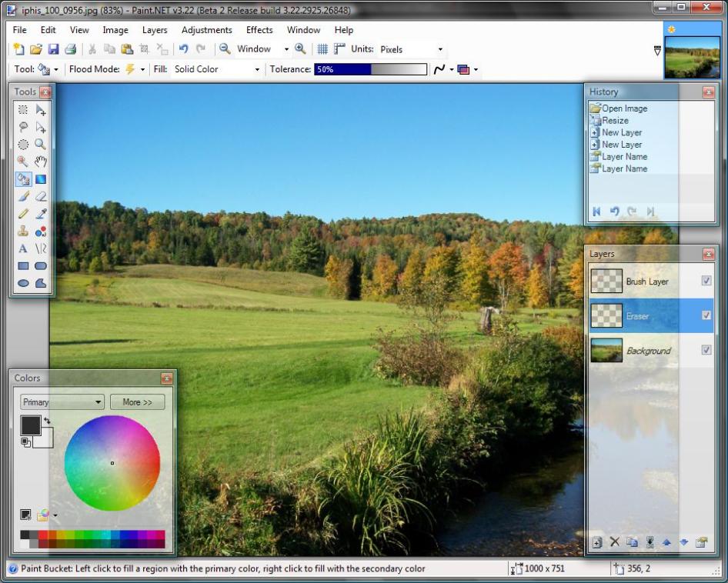
Task: Click the More >> button in Colors
Action: click(137, 402)
